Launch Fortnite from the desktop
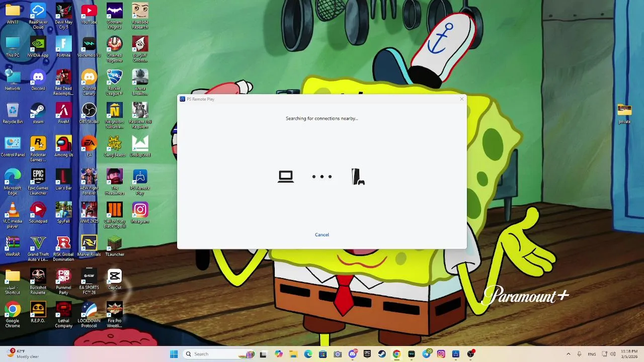 tap(63, 48)
